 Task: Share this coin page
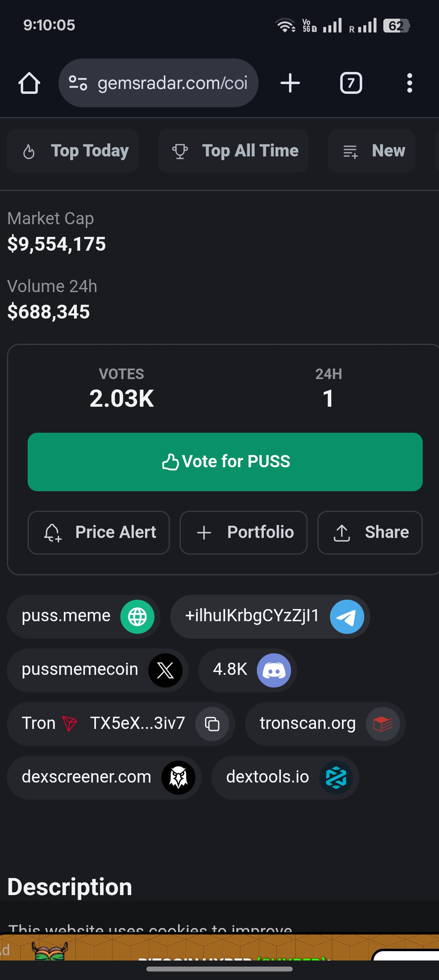[x=370, y=533]
